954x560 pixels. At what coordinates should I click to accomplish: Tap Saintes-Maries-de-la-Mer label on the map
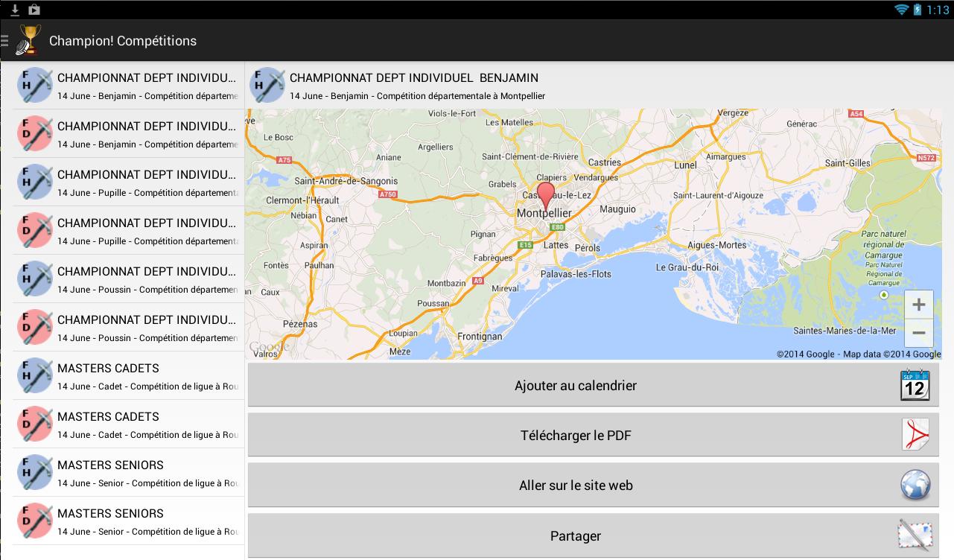(x=845, y=330)
